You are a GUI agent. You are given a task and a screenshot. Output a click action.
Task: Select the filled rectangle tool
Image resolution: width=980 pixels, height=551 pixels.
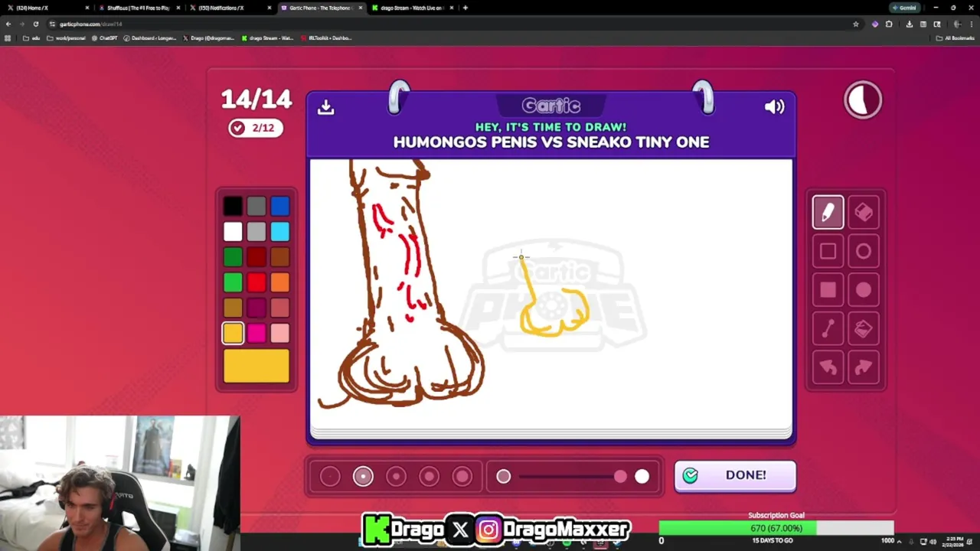(x=828, y=290)
